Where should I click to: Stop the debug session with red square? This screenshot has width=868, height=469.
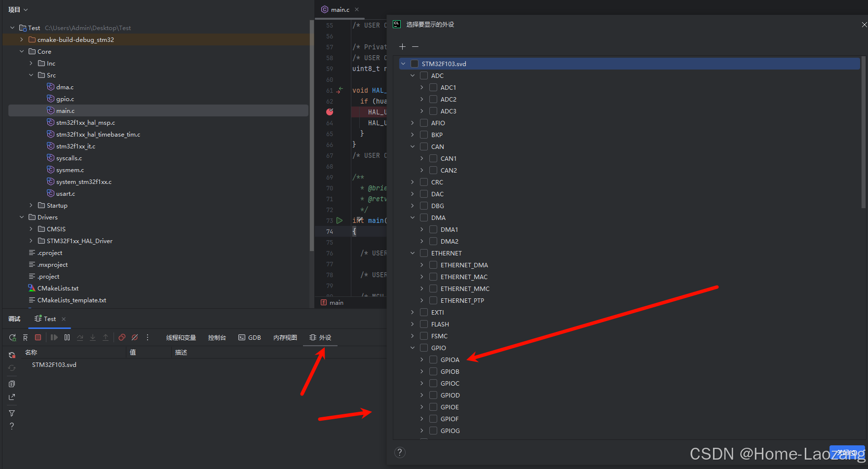pos(38,337)
